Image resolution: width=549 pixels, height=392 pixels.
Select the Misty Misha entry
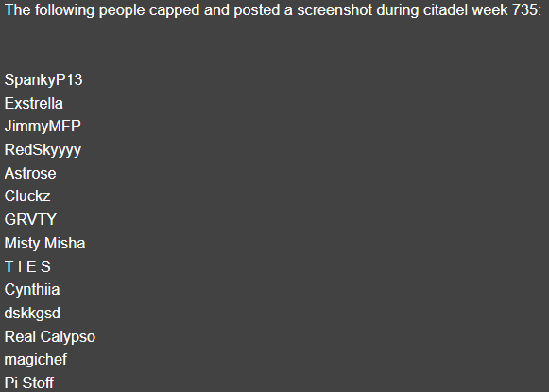pos(44,244)
